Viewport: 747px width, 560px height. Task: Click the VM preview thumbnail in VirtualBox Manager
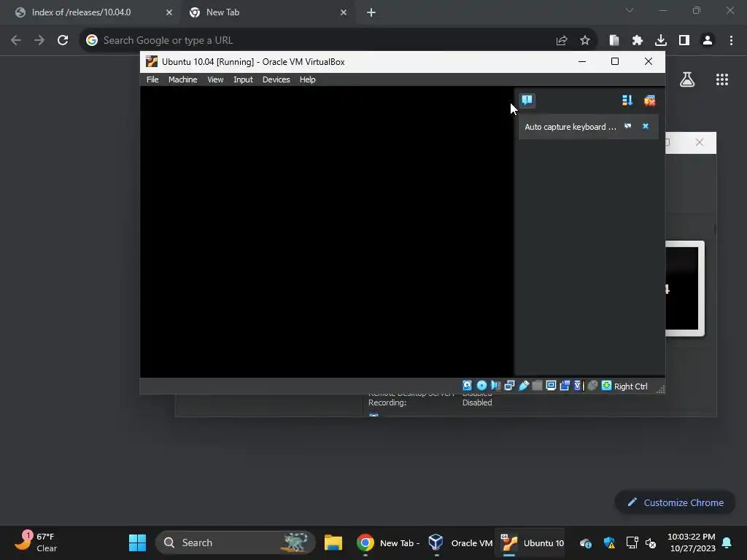pos(684,289)
